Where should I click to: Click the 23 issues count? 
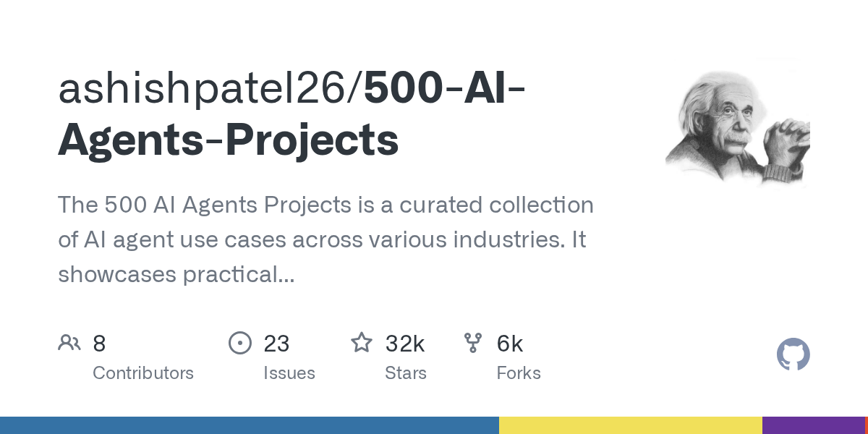pyautogui.click(x=276, y=344)
